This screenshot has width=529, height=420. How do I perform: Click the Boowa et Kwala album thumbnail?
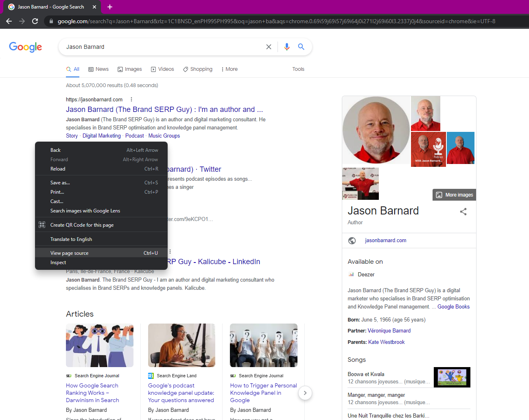click(x=452, y=377)
